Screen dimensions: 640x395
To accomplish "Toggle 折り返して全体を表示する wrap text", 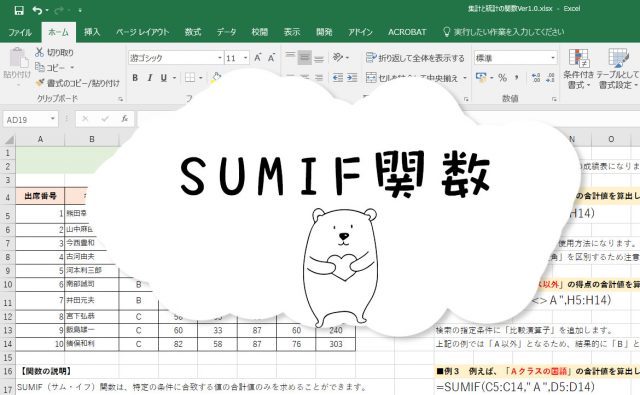I will click(x=415, y=58).
